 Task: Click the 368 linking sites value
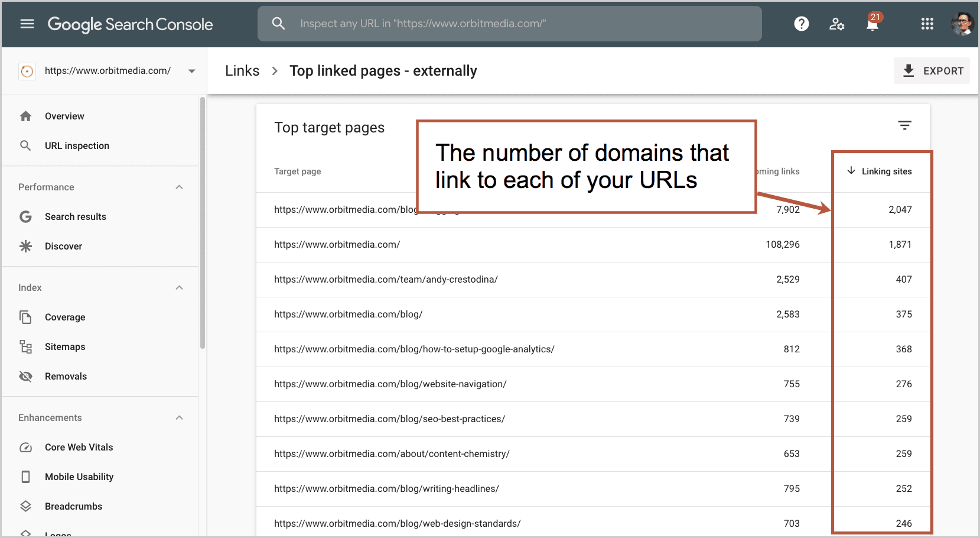coord(904,349)
